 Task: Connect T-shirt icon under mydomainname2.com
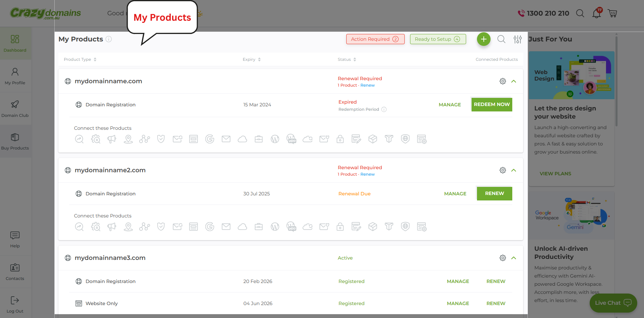(389, 227)
